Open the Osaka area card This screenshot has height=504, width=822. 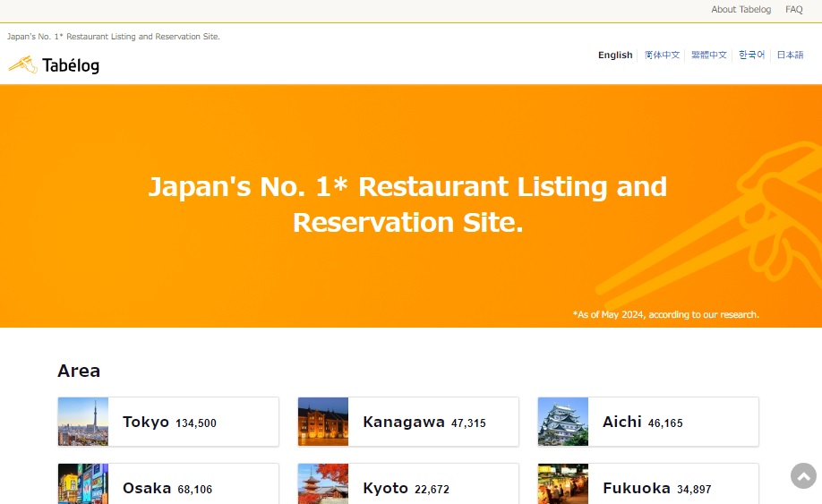click(x=168, y=484)
